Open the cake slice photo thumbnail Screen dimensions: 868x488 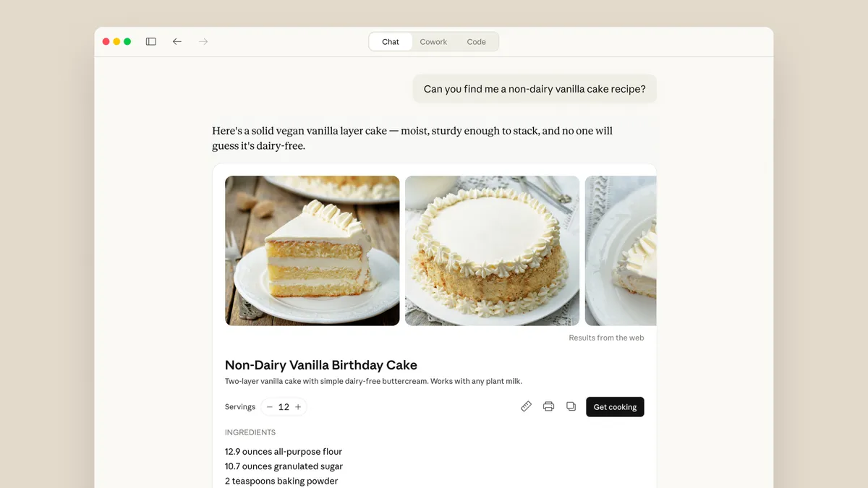(312, 251)
